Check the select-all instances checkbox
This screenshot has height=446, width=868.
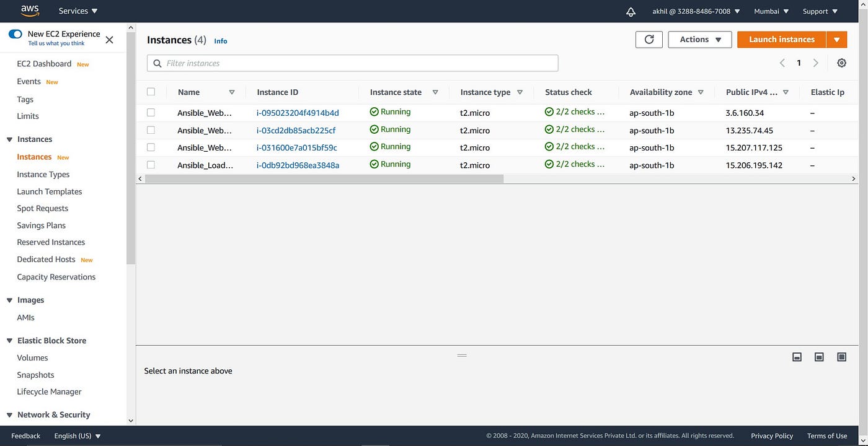tap(151, 92)
